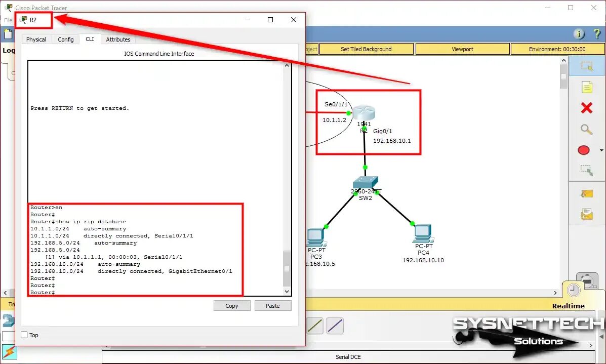Click the R2 window title icon
The image size is (606, 364).
tap(24, 20)
